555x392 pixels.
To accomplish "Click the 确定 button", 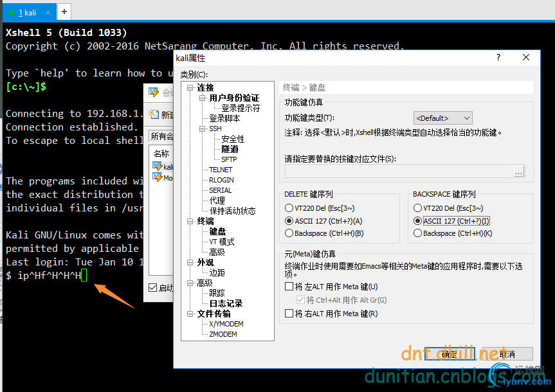I will click(450, 354).
